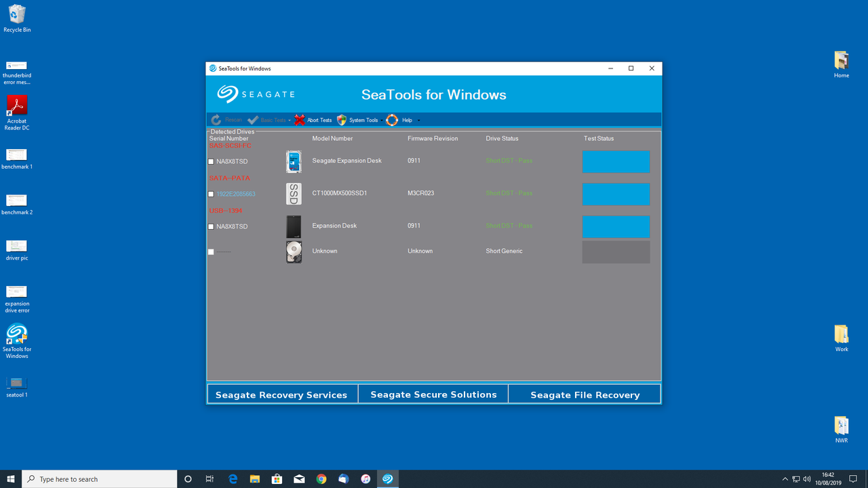The image size is (868, 488).
Task: Expand the Basic Tests dropdown arrow
Action: (x=290, y=121)
